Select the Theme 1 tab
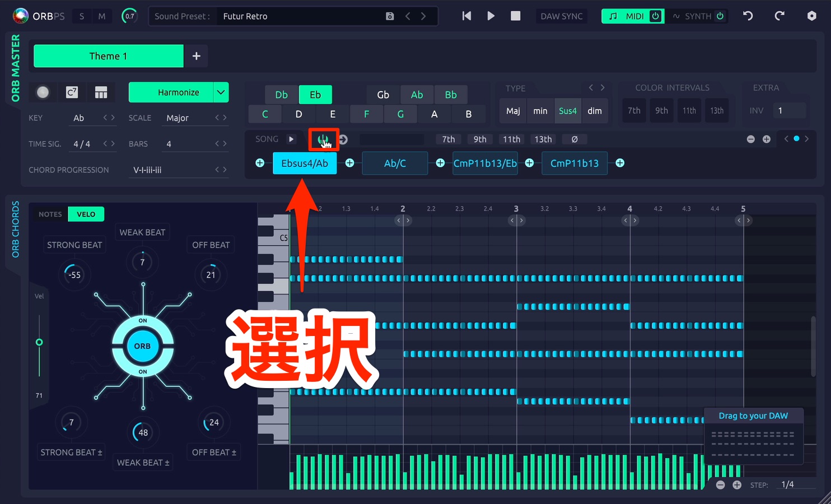The width and height of the screenshot is (831, 504). (109, 56)
